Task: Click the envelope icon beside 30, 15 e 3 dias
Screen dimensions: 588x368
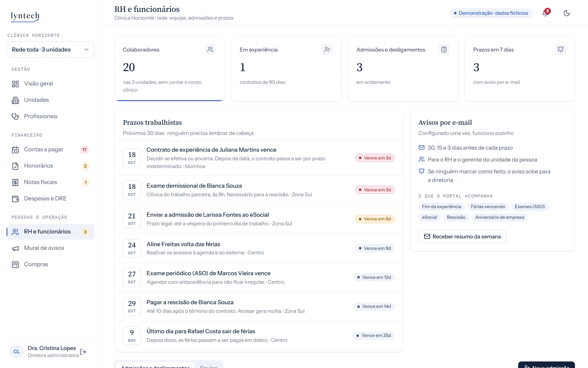Action: point(422,147)
